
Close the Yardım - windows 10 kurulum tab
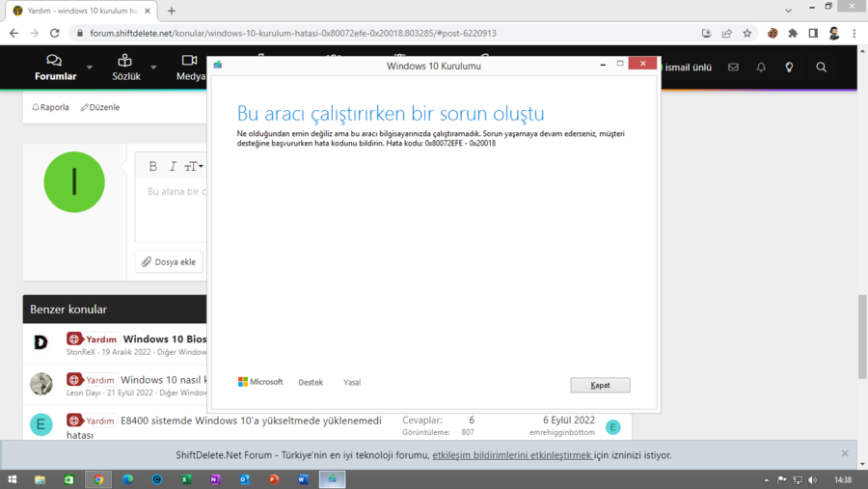pos(148,11)
